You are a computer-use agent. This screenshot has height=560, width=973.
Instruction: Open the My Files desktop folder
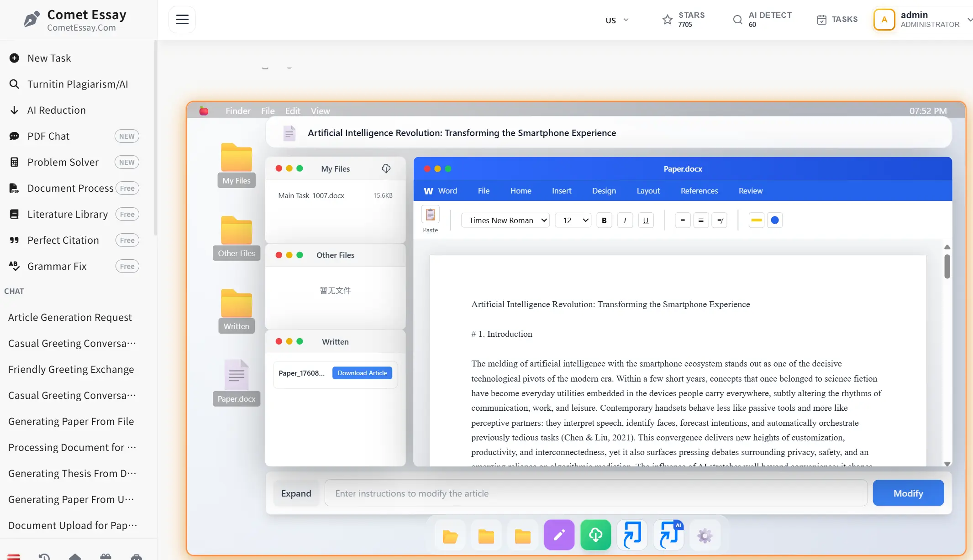click(237, 165)
